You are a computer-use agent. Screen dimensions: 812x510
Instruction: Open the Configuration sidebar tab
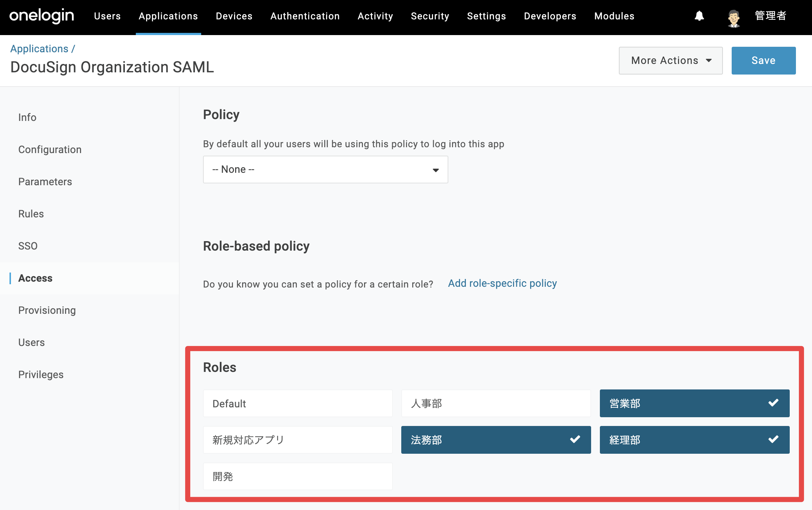(50, 149)
